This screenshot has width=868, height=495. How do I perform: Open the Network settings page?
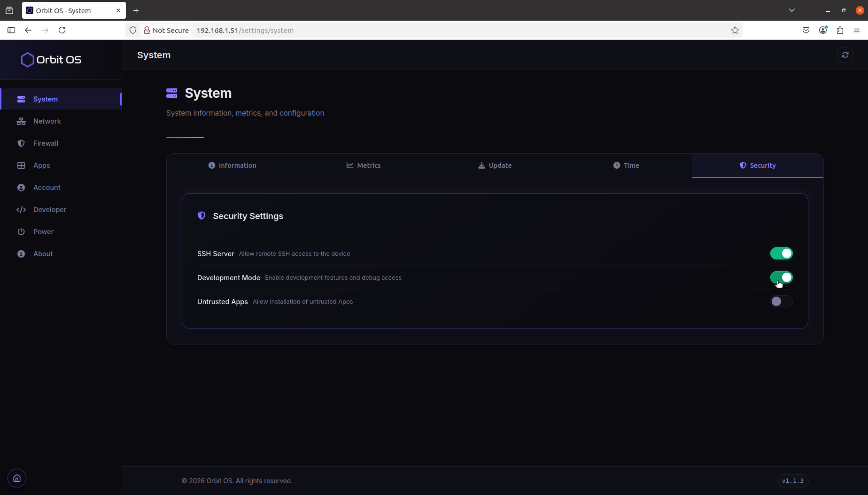[x=61, y=121]
